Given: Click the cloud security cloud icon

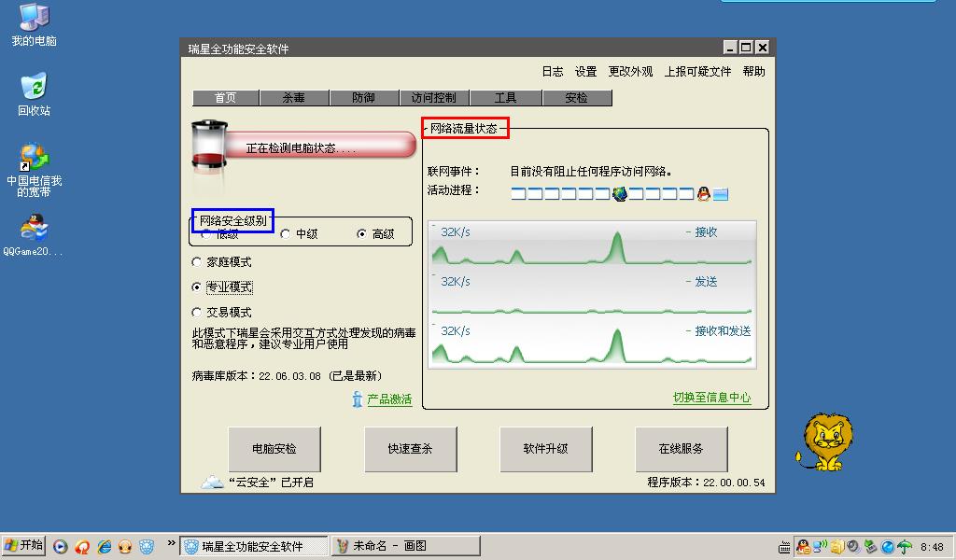Looking at the screenshot, I should click(x=212, y=483).
